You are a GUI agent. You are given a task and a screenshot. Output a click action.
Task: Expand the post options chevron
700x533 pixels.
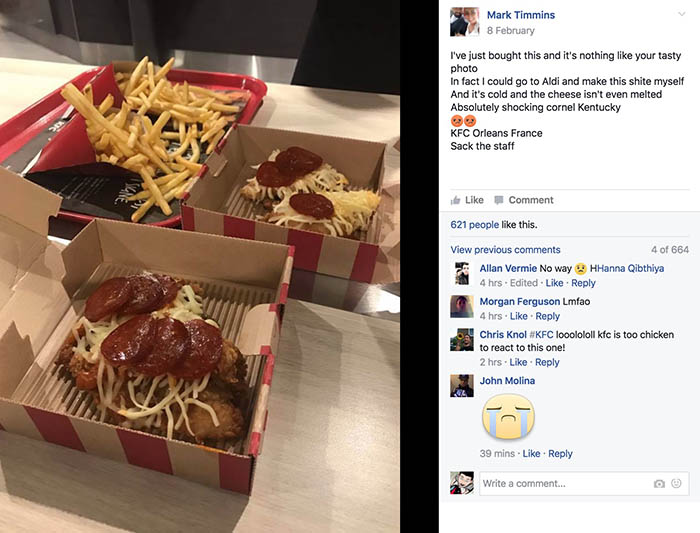pos(682,14)
